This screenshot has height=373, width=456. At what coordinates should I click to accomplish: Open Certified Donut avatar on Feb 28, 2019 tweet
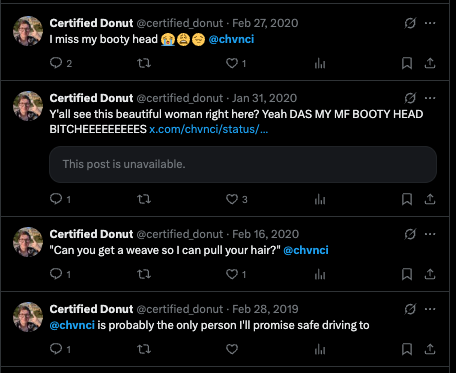coord(28,317)
